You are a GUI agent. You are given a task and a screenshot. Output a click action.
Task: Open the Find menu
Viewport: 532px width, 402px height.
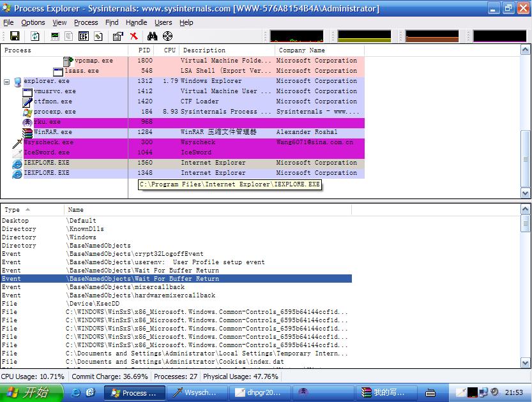click(x=112, y=22)
